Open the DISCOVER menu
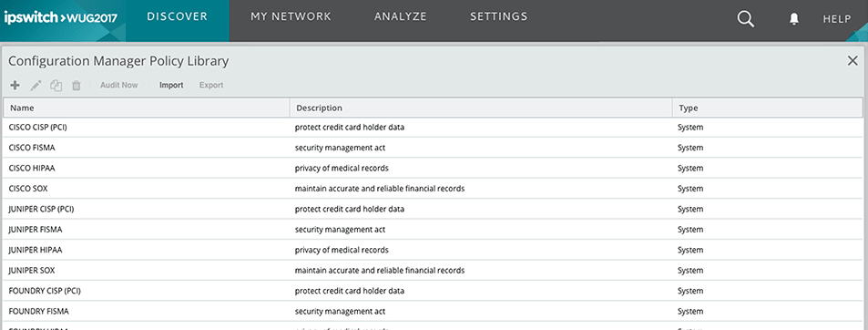The width and height of the screenshot is (868, 330). point(177,16)
